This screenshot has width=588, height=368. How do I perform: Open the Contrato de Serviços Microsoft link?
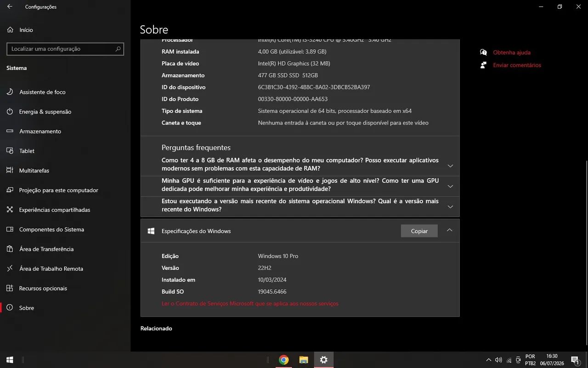pyautogui.click(x=250, y=304)
